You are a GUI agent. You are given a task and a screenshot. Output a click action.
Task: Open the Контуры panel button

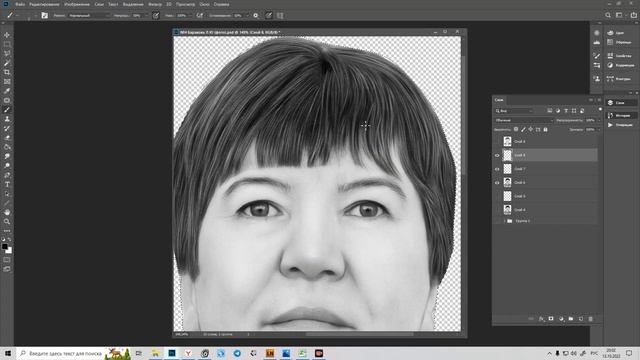pyautogui.click(x=620, y=79)
